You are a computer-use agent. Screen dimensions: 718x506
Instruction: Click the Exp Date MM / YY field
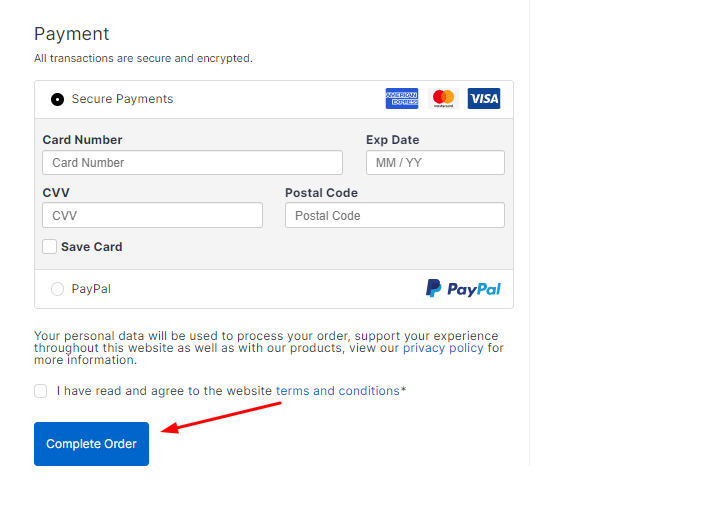[x=435, y=163]
